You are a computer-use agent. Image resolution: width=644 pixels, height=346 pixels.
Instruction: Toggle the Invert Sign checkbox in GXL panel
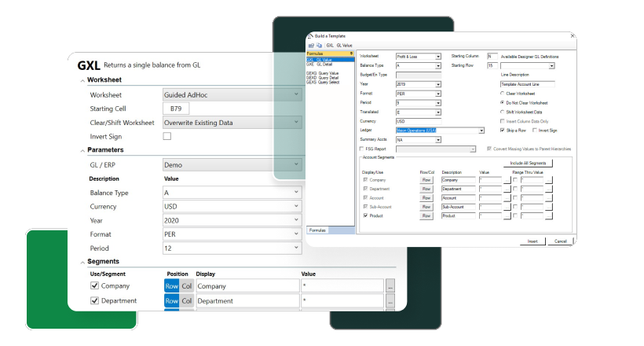point(167,136)
